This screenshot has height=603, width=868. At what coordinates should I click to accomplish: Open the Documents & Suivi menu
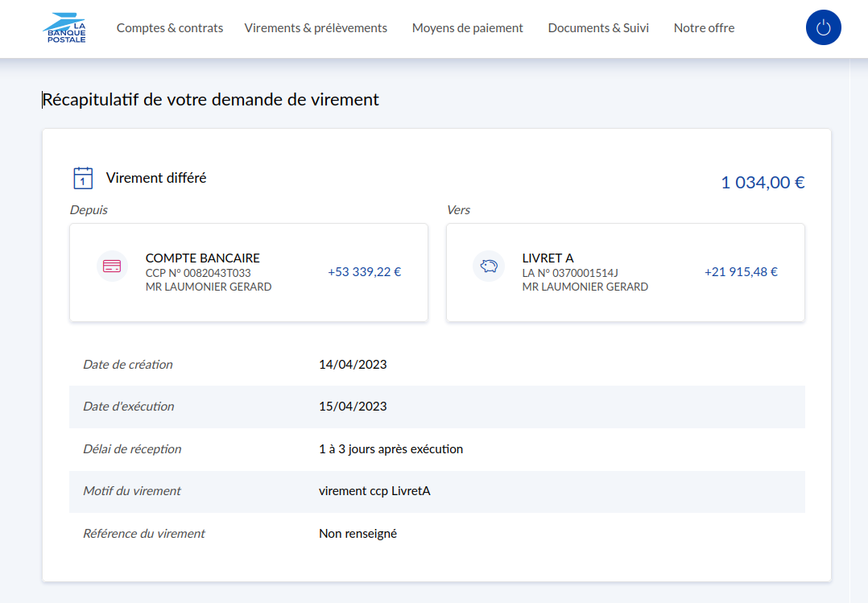[x=598, y=28]
